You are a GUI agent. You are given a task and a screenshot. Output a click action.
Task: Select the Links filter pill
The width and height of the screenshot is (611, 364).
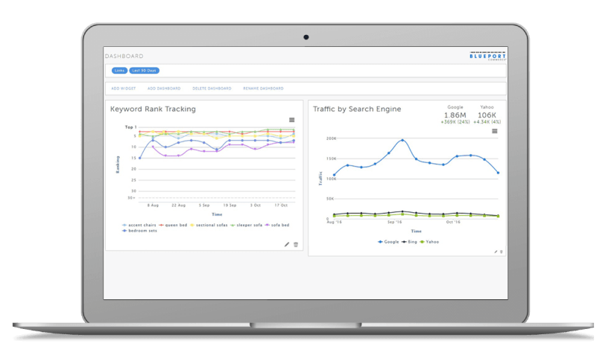(x=119, y=71)
